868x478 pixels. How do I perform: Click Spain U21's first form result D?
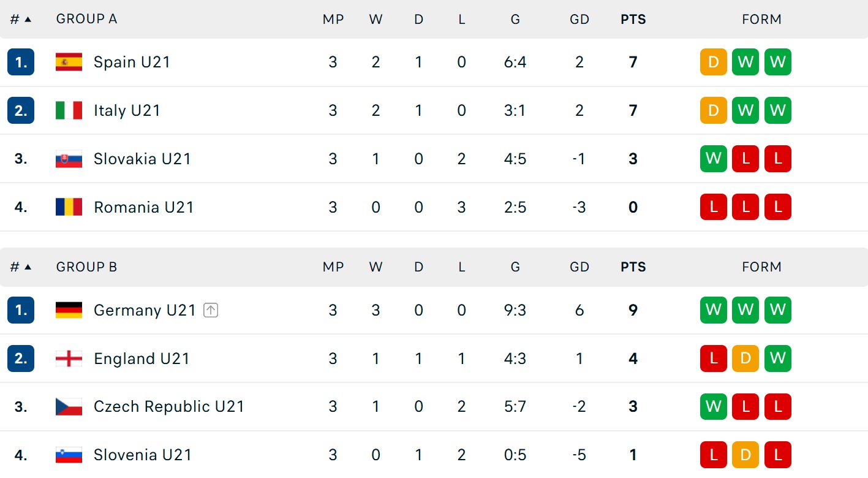pyautogui.click(x=714, y=62)
